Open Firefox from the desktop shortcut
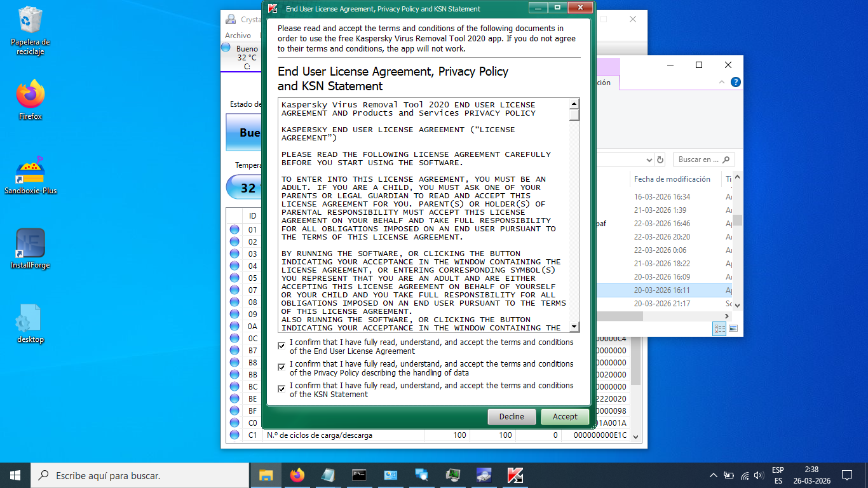 point(30,97)
